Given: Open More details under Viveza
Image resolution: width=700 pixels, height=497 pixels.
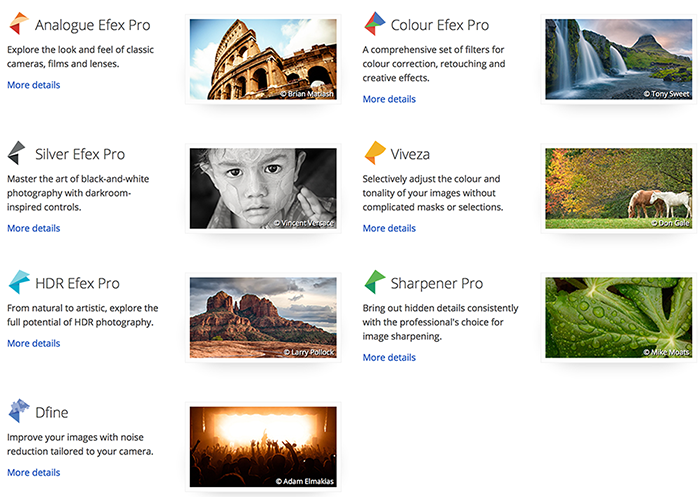Looking at the screenshot, I should pyautogui.click(x=389, y=228).
